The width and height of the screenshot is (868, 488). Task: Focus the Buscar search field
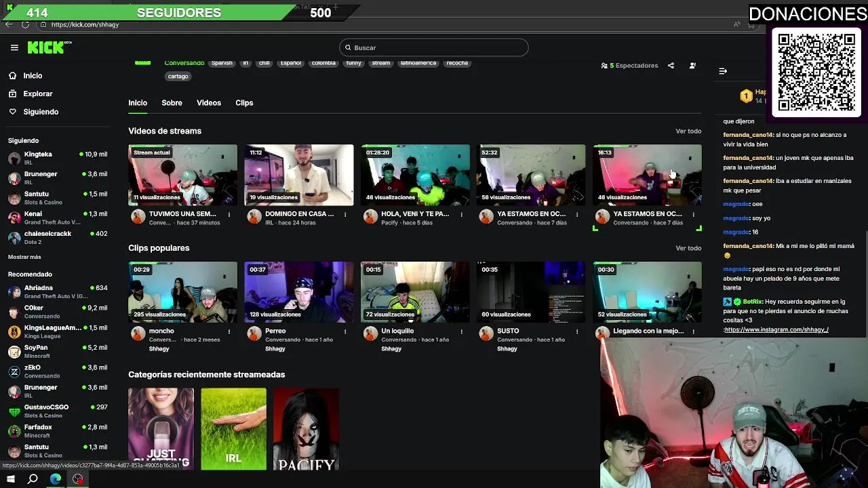(x=434, y=47)
